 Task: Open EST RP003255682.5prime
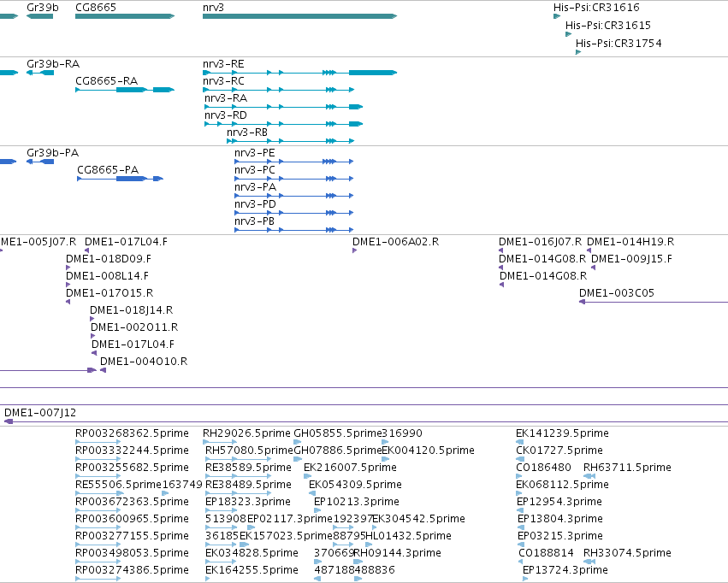point(132,468)
